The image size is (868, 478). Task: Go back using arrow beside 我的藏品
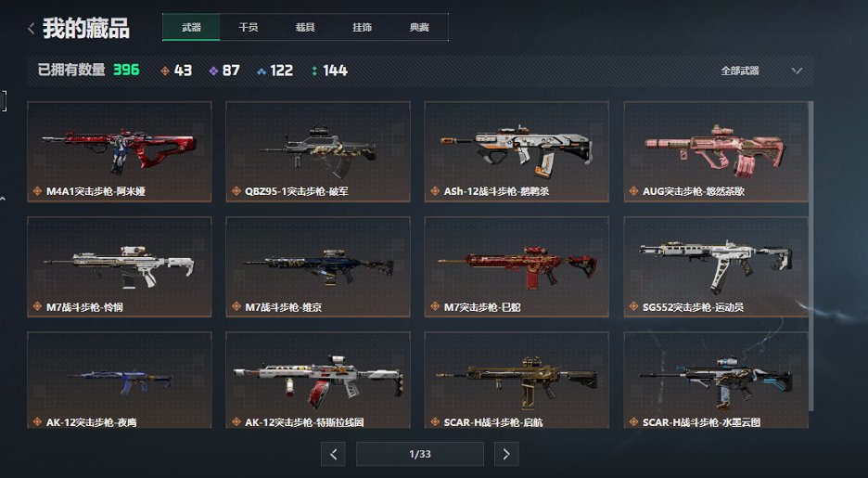(32, 28)
